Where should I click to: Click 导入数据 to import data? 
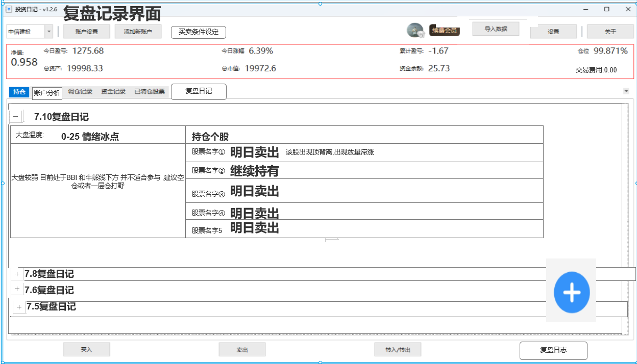[x=496, y=29]
